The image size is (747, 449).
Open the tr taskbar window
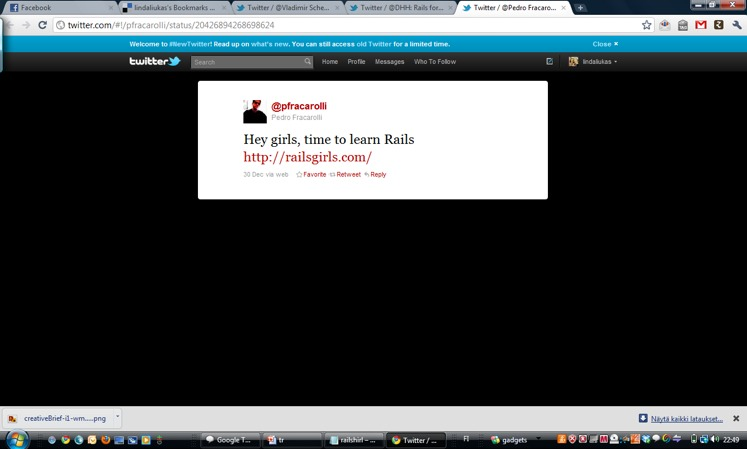[x=292, y=440]
